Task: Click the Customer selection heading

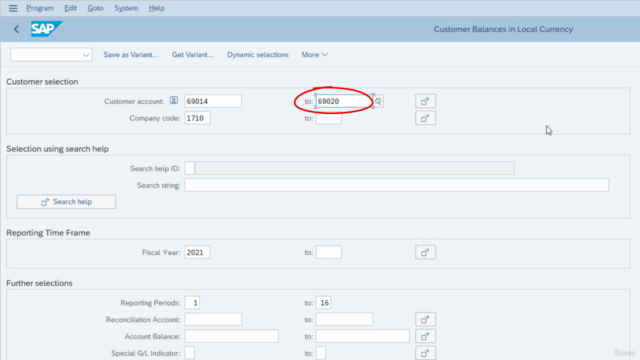Action: [42, 82]
